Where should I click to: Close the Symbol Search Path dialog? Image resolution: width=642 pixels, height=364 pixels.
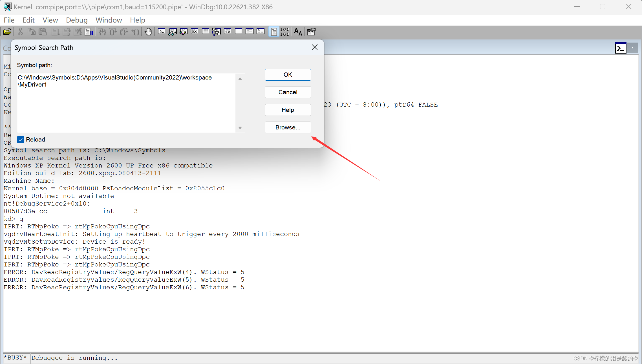315,47
